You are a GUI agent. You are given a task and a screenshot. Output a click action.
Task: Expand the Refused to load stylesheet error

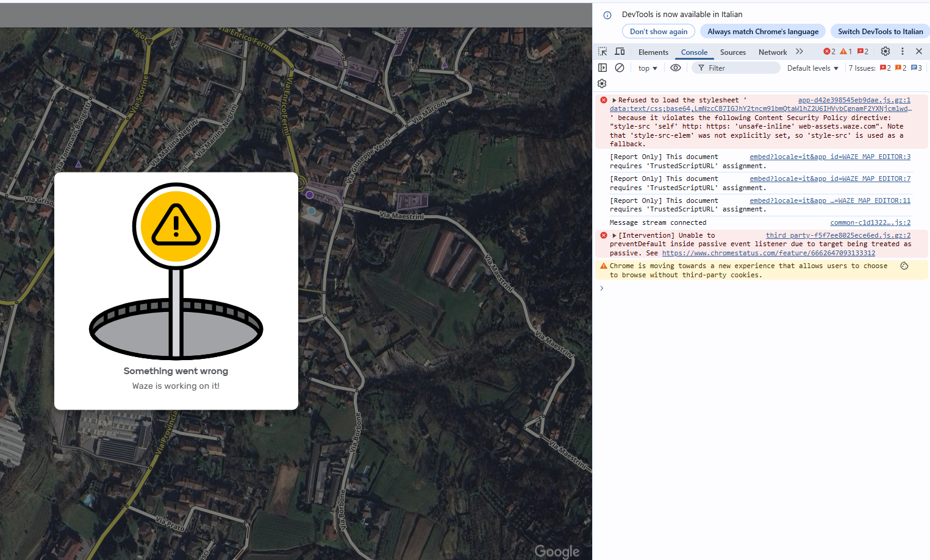614,100
